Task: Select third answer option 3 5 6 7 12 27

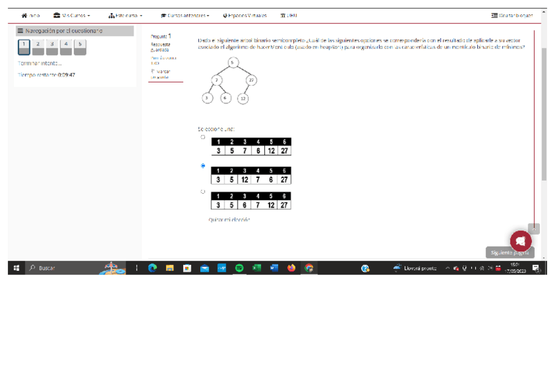Action: (203, 192)
